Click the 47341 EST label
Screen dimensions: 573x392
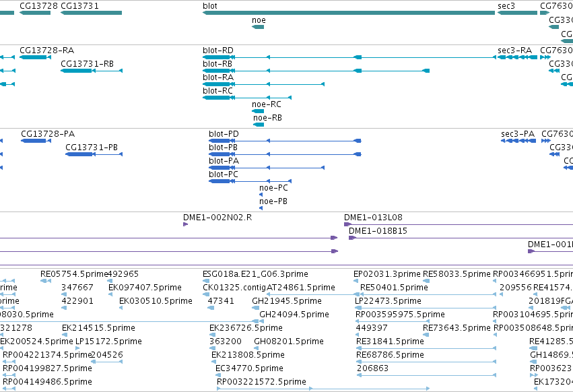[x=220, y=301]
